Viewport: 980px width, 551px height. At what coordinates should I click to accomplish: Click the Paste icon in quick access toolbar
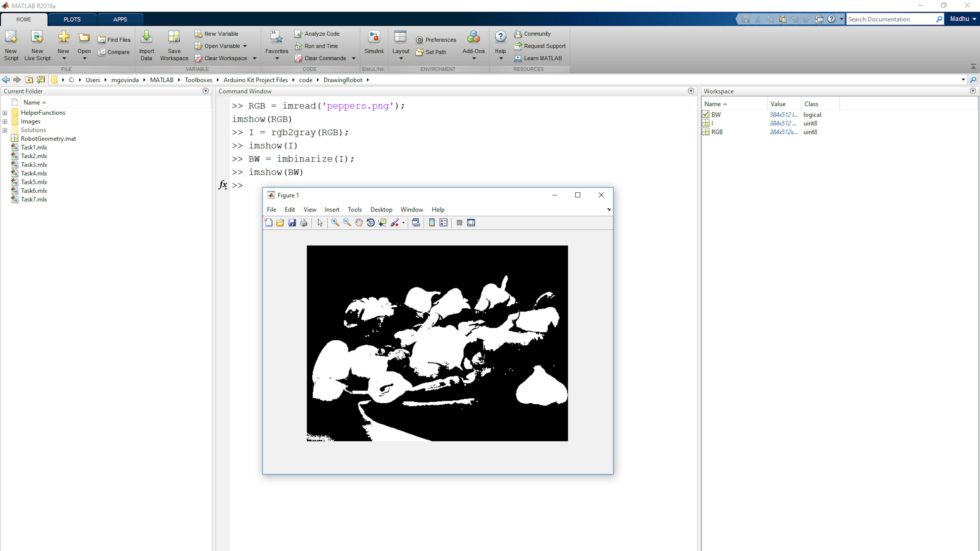(783, 19)
